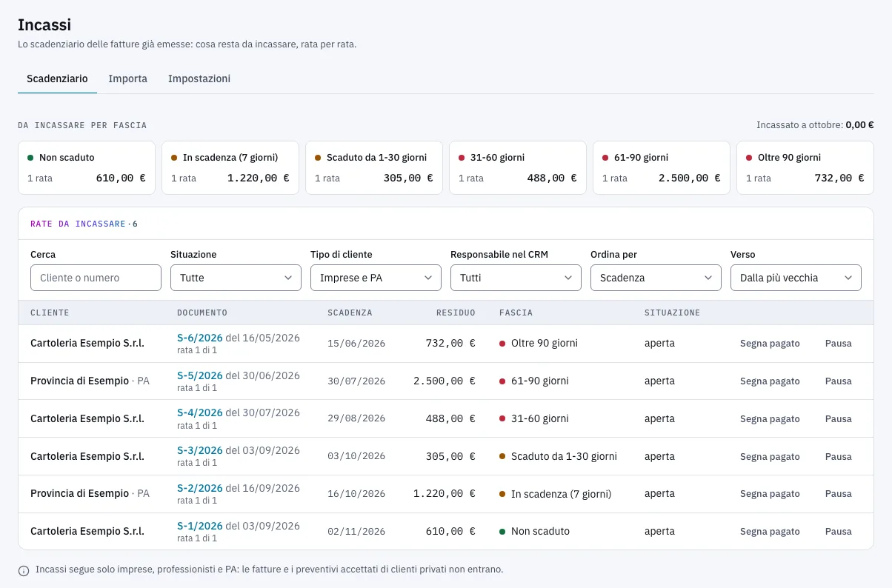
Task: Open the Importa tab
Action: [128, 78]
